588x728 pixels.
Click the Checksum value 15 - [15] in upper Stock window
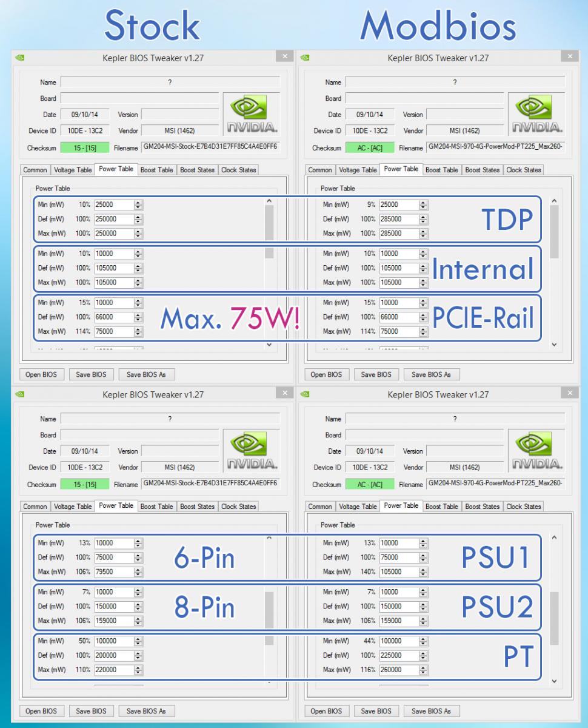point(85,147)
